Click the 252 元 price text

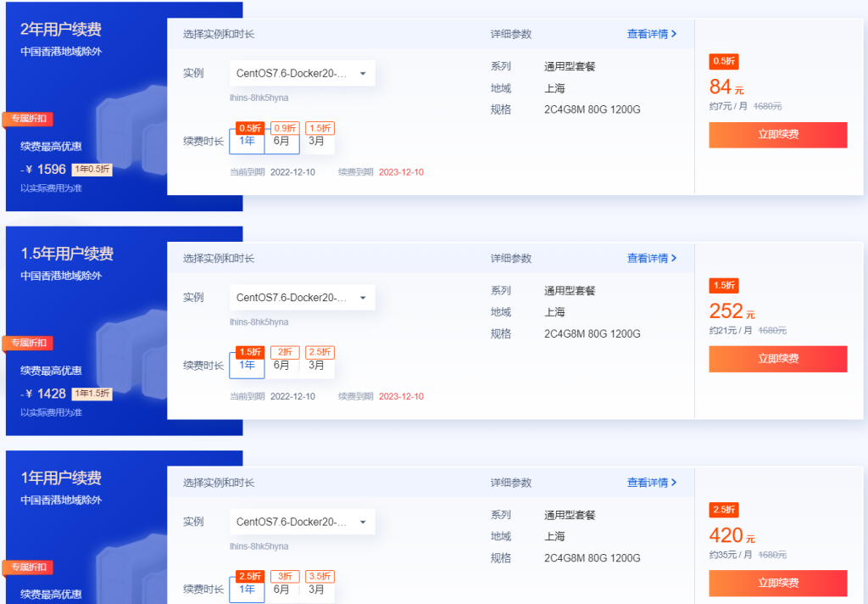(x=732, y=311)
